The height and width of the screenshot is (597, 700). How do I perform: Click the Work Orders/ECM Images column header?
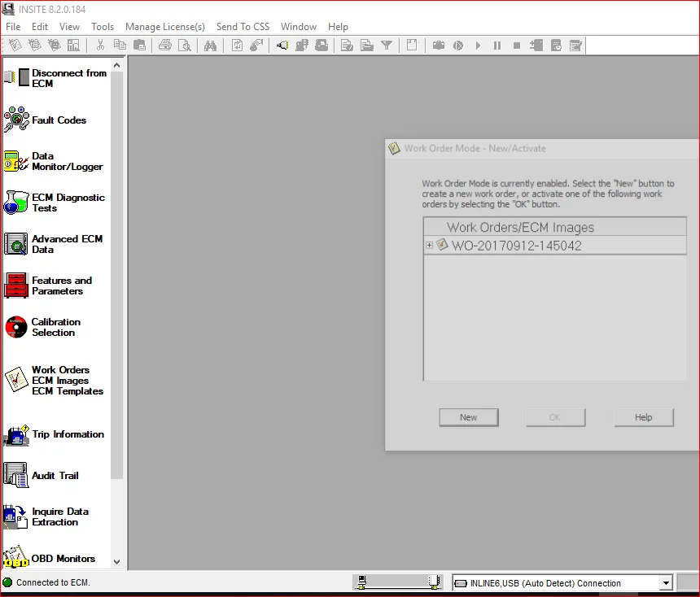click(554, 227)
